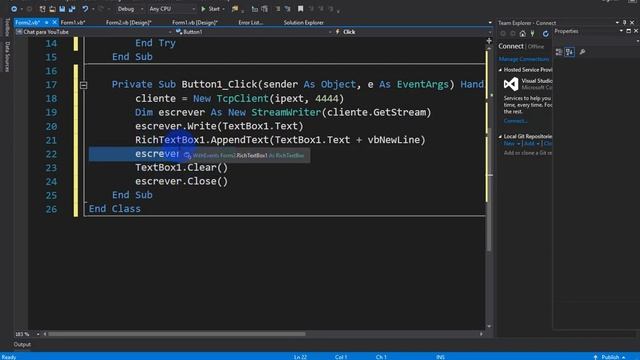Viewport: 640px width, 360px height.
Task: Open the Any CPU platform dropdown
Action: pyautogui.click(x=171, y=9)
